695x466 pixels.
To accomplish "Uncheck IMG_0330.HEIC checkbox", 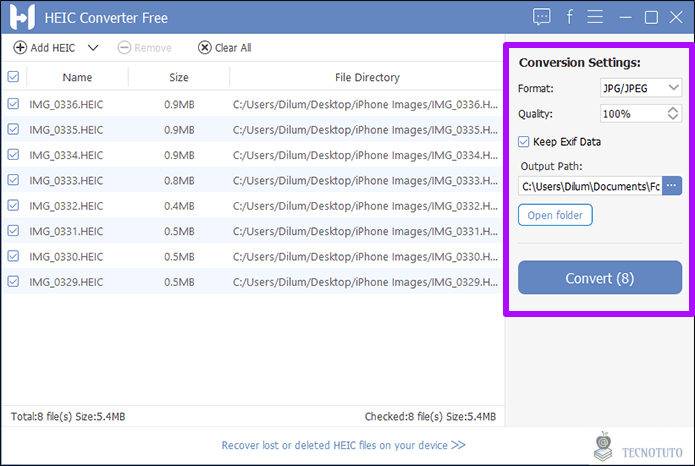I will point(13,256).
